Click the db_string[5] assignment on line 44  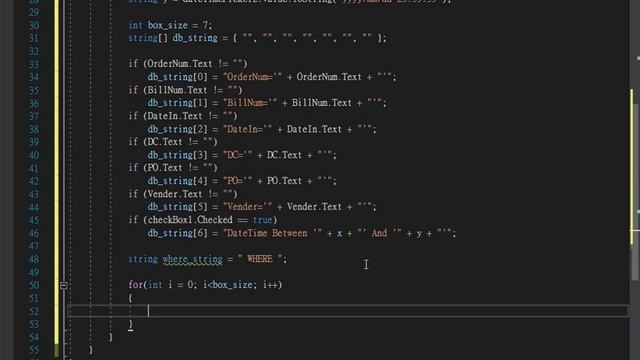[262, 207]
